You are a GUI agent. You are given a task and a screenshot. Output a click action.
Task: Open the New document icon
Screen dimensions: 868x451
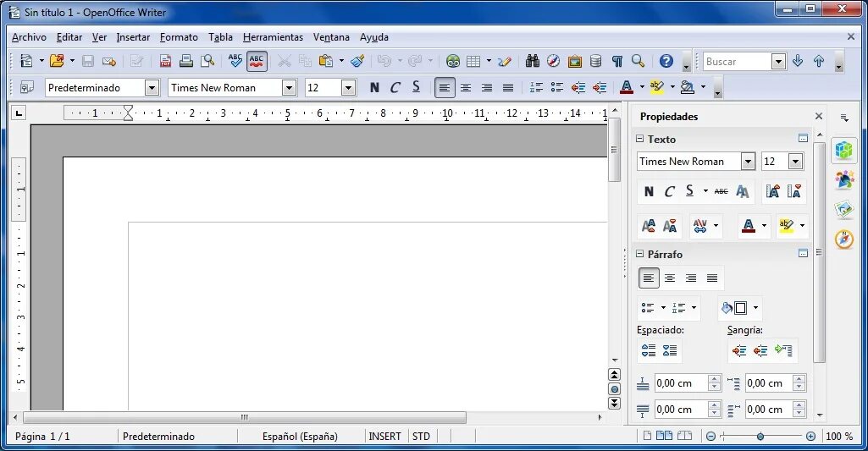(26, 61)
